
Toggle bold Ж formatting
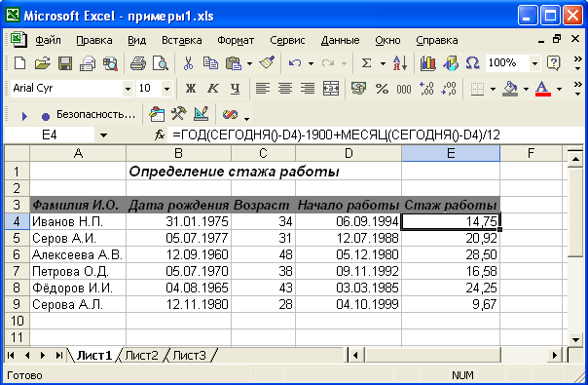coord(191,89)
